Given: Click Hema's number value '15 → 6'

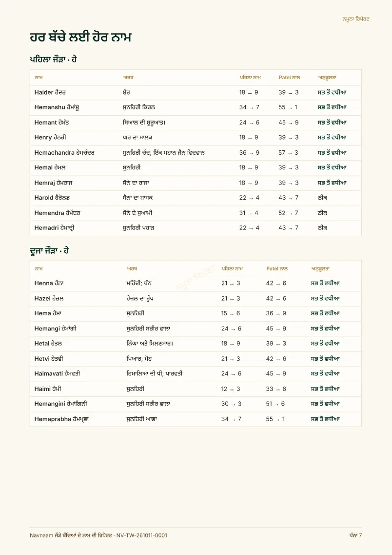Looking at the screenshot, I should point(231,313).
